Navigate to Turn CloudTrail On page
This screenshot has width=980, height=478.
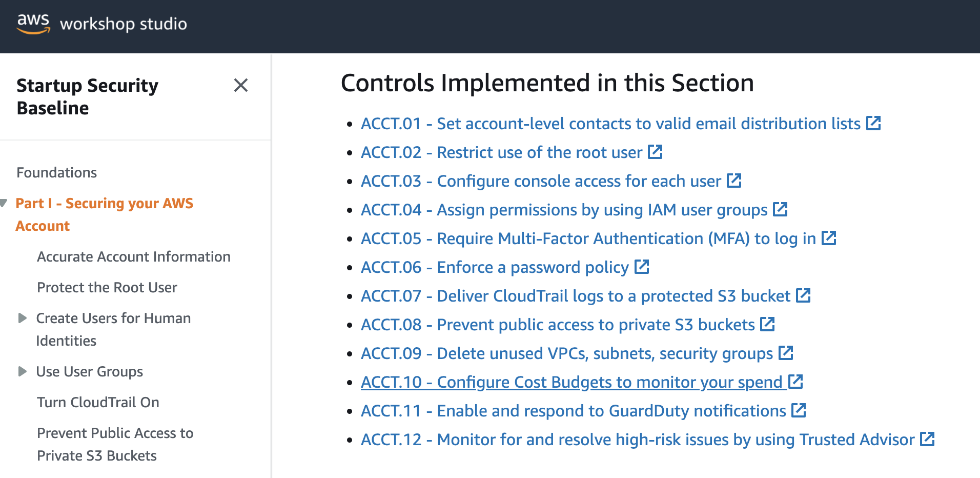click(97, 402)
